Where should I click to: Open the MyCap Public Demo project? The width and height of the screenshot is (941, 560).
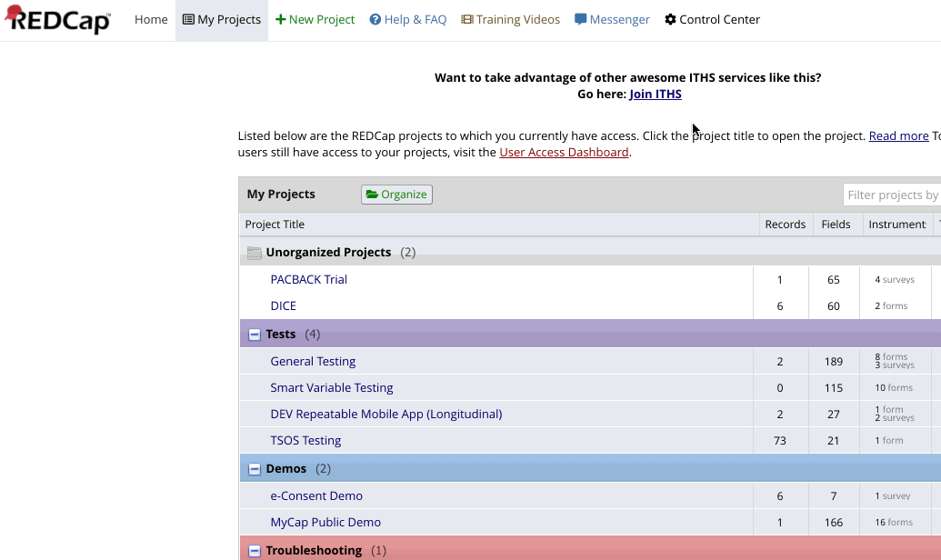[x=325, y=522]
